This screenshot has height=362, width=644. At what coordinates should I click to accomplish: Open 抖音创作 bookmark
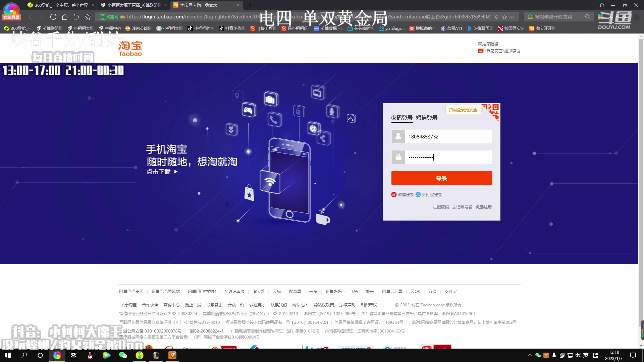click(232, 28)
